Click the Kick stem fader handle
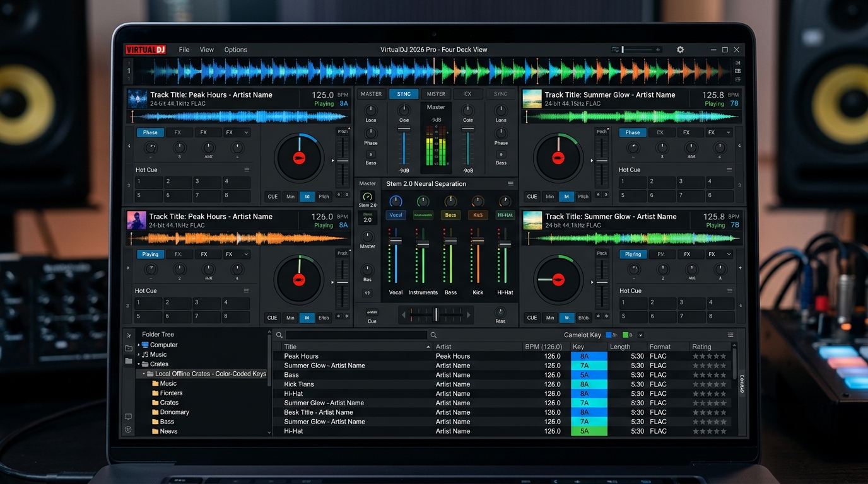The height and width of the screenshot is (484, 868). pos(478,241)
